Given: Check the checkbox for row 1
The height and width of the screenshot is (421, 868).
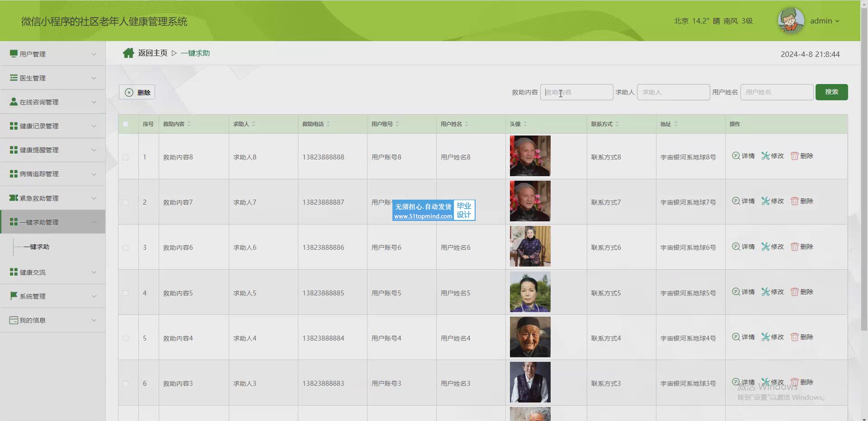Looking at the screenshot, I should tap(126, 158).
